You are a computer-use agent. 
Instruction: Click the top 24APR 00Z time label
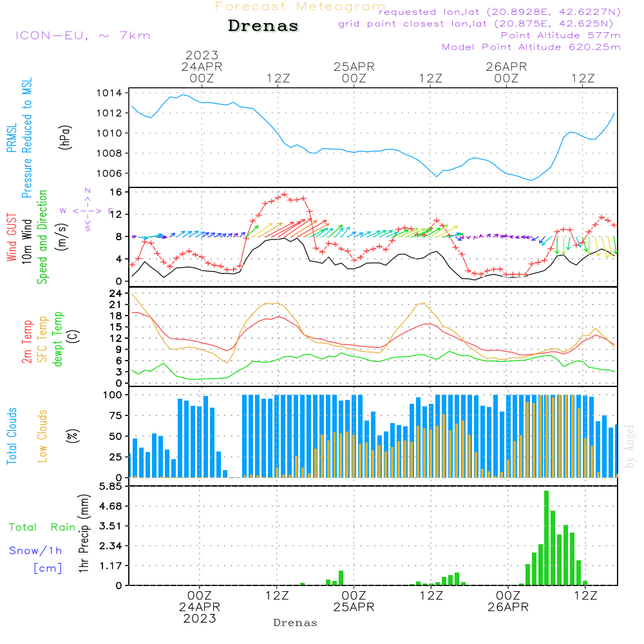tap(202, 72)
